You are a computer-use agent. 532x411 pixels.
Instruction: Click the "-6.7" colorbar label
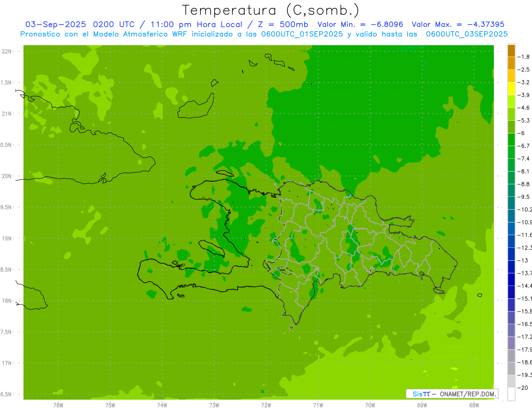click(x=524, y=146)
